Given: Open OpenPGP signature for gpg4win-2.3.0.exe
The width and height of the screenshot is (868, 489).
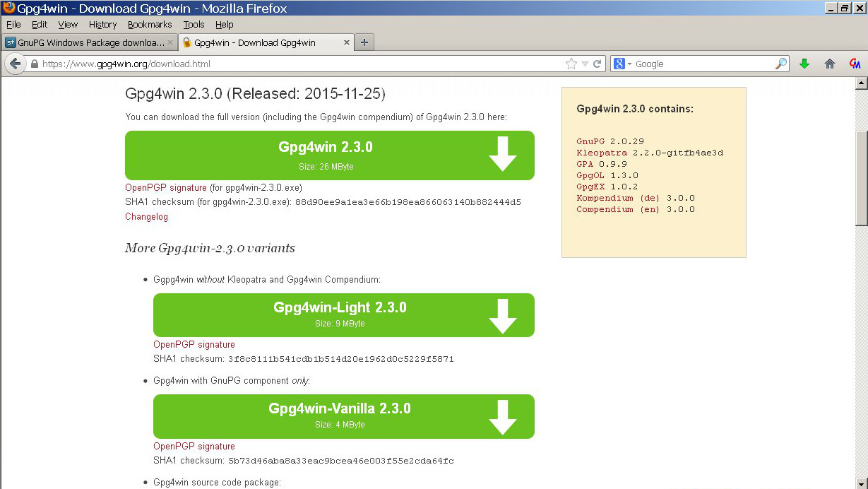Looking at the screenshot, I should (x=166, y=188).
